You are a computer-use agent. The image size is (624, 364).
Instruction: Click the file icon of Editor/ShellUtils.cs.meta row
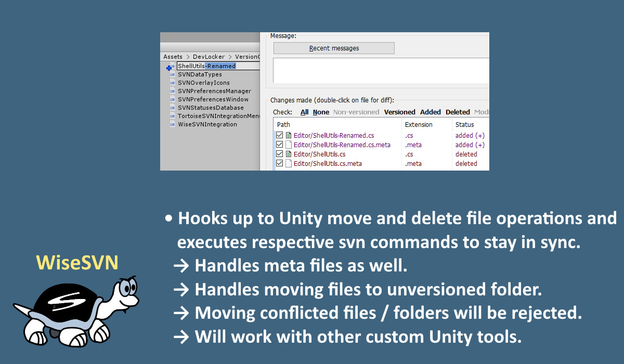click(288, 164)
